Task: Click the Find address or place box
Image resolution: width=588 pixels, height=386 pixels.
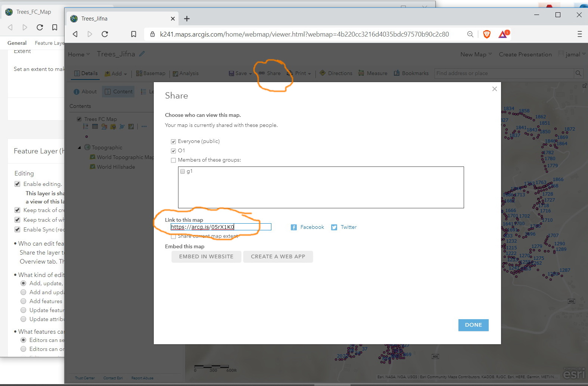Action: point(504,73)
